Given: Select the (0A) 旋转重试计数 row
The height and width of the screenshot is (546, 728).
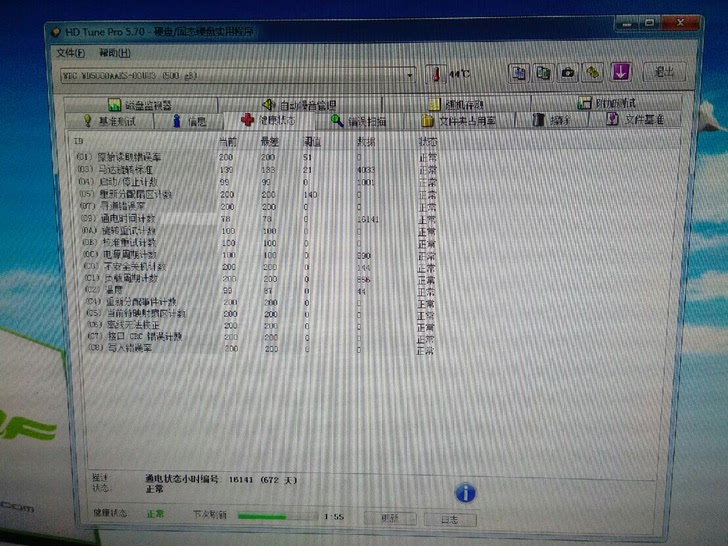Looking at the screenshot, I should click(x=258, y=231).
